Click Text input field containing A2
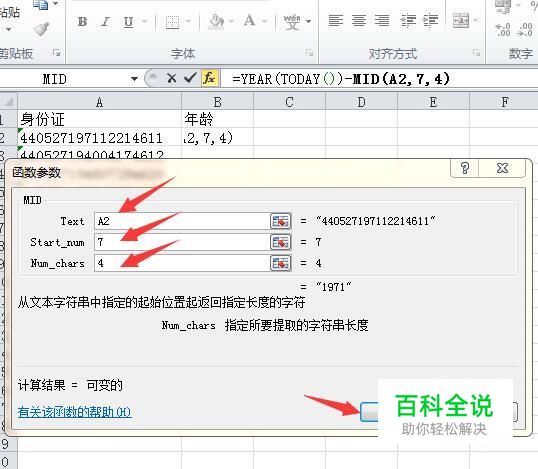 click(x=182, y=221)
